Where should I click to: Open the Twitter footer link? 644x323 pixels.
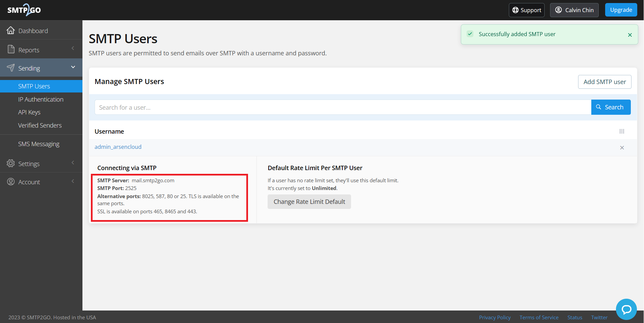pos(599,317)
